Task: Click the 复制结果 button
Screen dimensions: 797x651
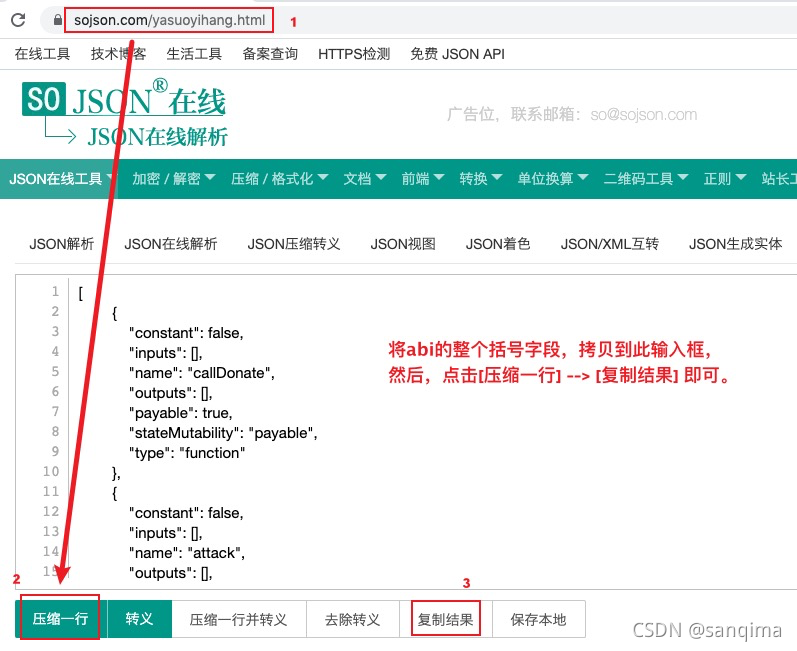Action: click(445, 619)
